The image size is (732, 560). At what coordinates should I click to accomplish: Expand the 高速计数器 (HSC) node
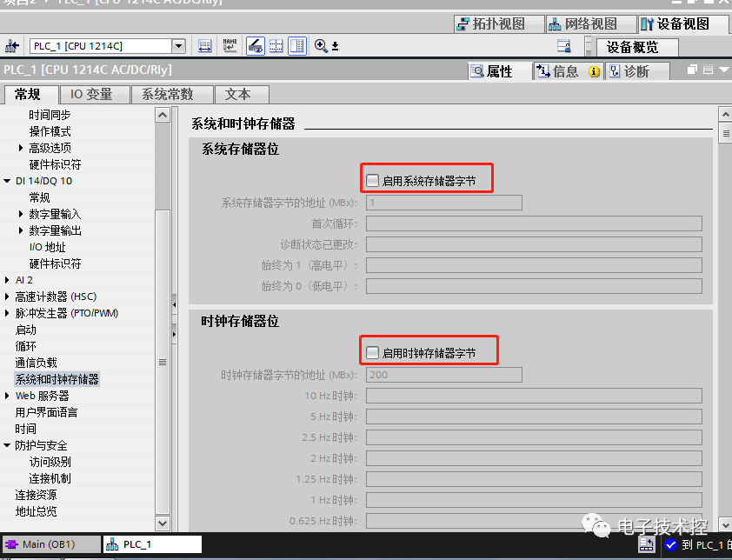[x=7, y=297]
